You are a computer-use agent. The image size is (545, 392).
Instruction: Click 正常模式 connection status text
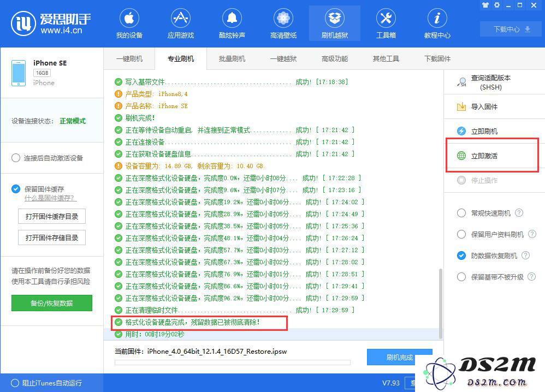click(73, 121)
